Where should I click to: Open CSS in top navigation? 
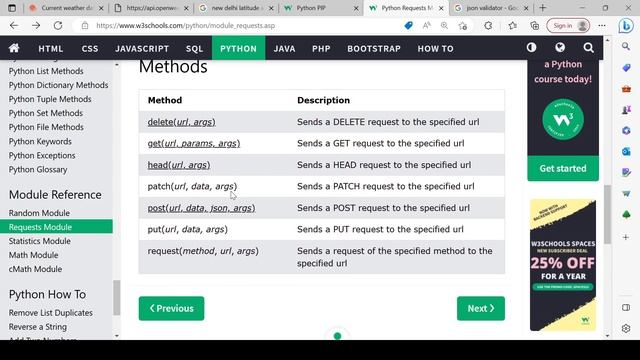click(90, 48)
